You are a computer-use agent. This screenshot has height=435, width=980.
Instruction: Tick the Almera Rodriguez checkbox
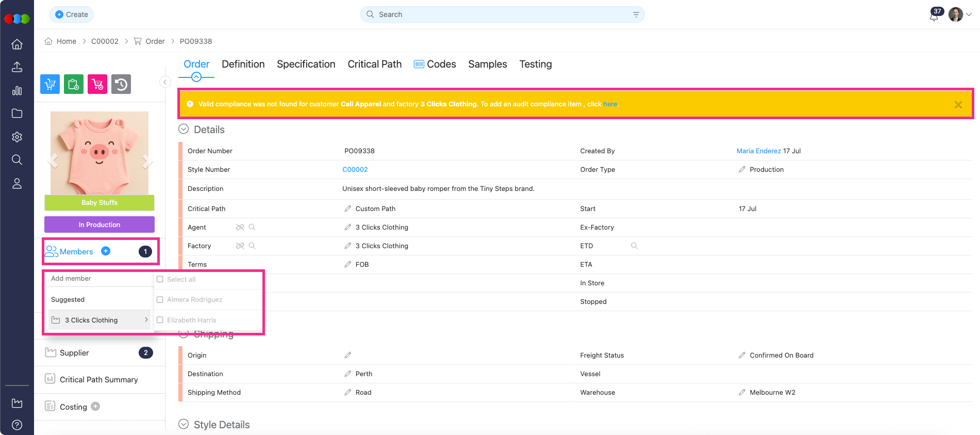pyautogui.click(x=160, y=300)
